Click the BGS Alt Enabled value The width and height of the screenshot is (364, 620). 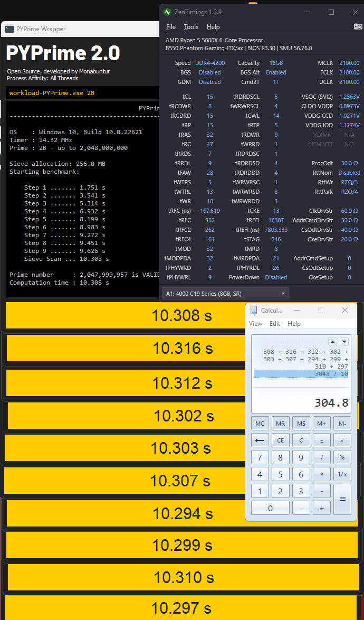click(x=276, y=72)
